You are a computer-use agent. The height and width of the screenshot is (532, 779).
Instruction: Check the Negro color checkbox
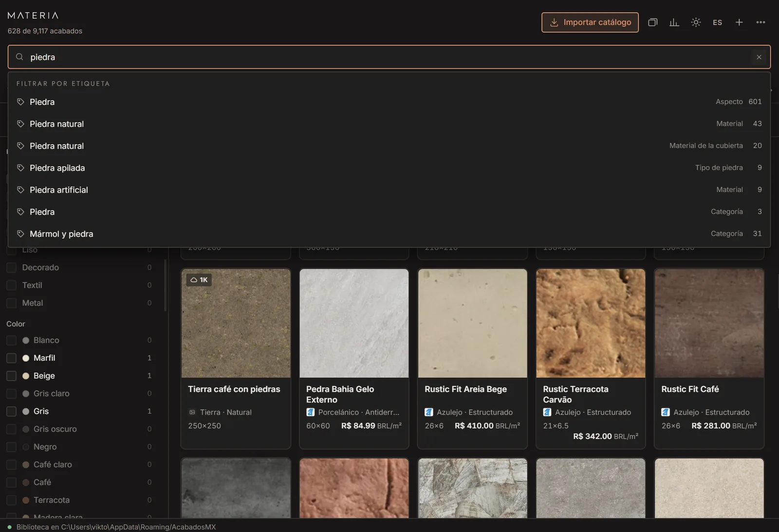(12, 447)
